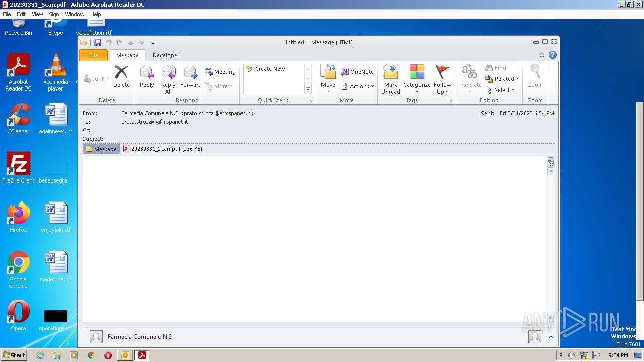This screenshot has height=362, width=644.
Task: Open the Select dropdown
Action: click(x=500, y=90)
